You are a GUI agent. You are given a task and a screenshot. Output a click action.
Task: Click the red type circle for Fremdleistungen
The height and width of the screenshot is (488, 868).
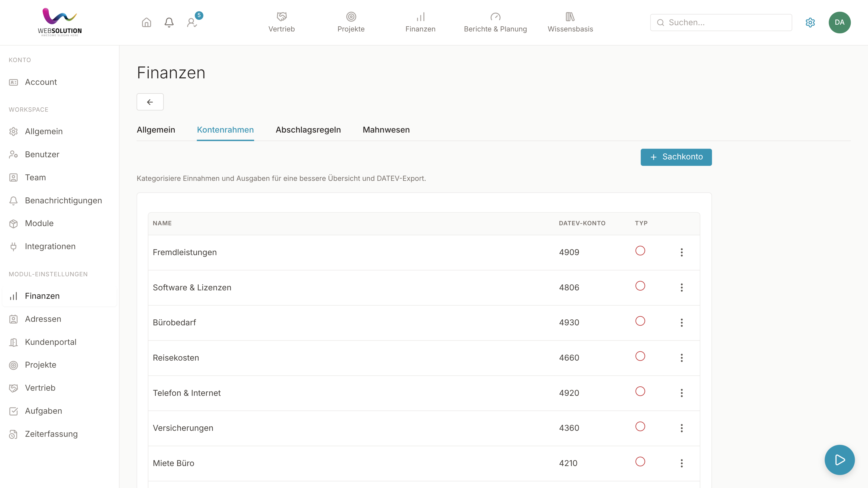coord(640,251)
